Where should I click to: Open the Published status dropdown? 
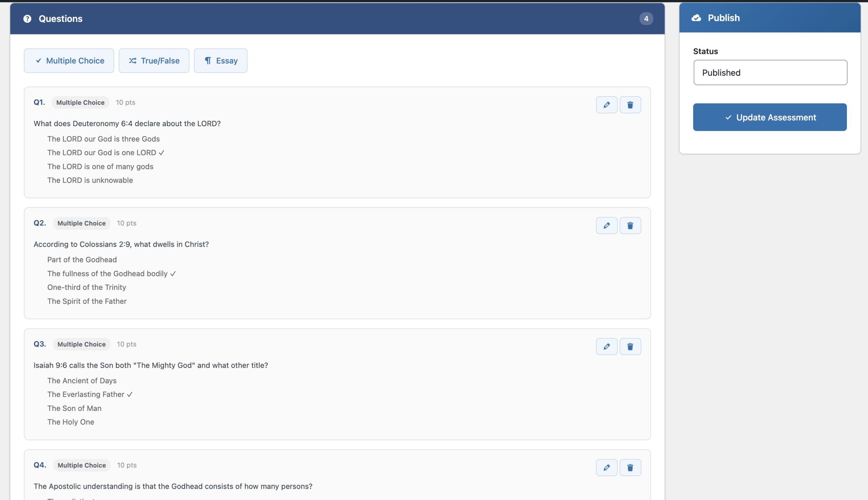(x=769, y=73)
